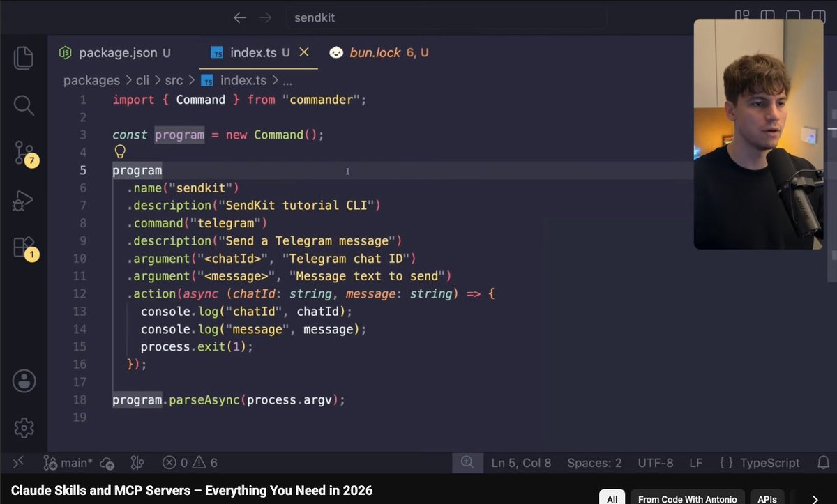Click "Telegram chat ID" argument text
This screenshot has height=504, width=837.
(x=349, y=259)
